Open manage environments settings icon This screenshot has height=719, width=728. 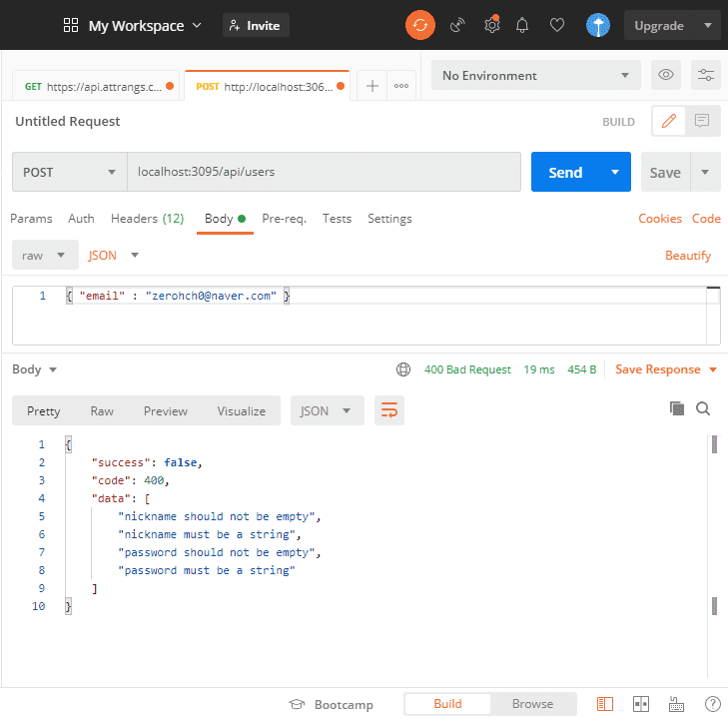click(705, 75)
